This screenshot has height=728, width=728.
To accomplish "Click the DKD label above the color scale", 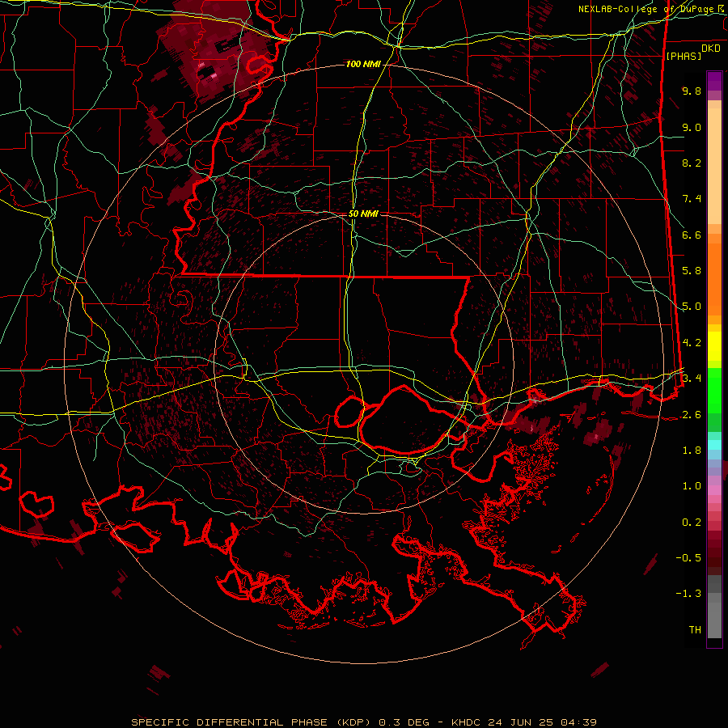I will pyautogui.click(x=711, y=49).
